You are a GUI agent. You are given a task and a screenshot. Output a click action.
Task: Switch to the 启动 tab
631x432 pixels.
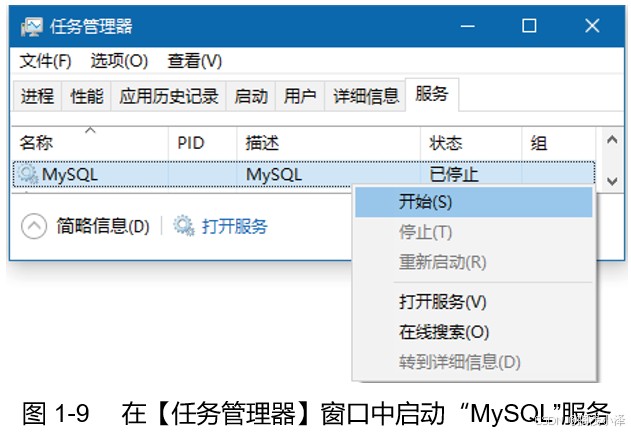(251, 96)
